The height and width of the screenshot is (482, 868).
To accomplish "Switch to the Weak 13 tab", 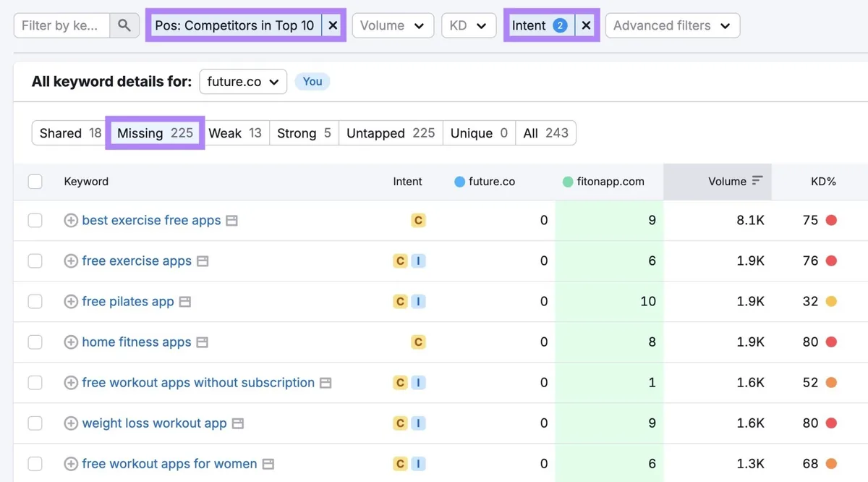I will (235, 133).
